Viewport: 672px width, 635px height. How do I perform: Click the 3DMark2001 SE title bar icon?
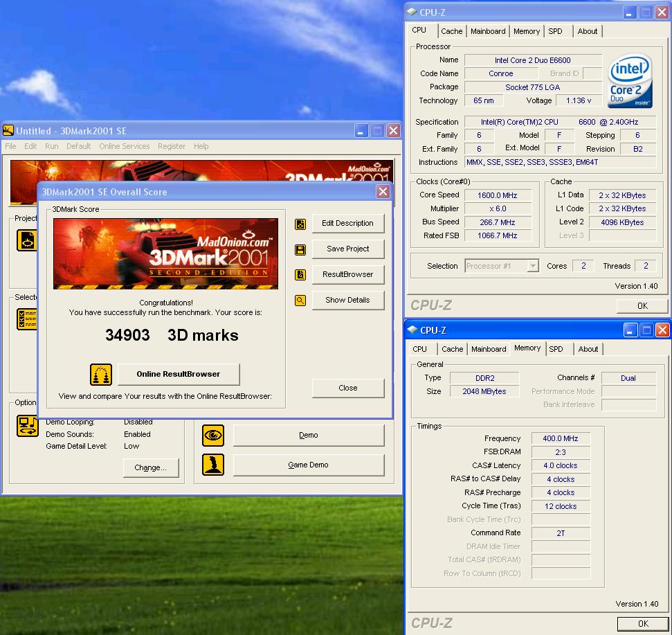pos(8,130)
